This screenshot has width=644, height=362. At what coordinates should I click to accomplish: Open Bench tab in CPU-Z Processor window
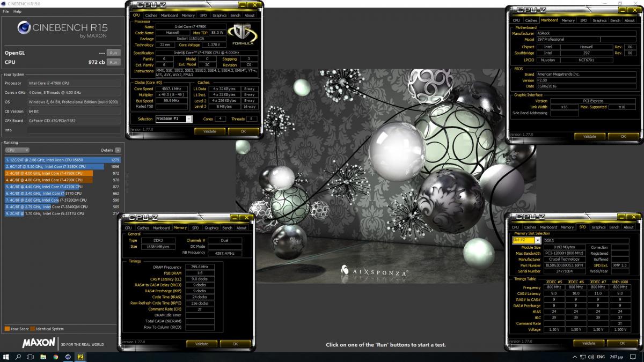pos(236,16)
